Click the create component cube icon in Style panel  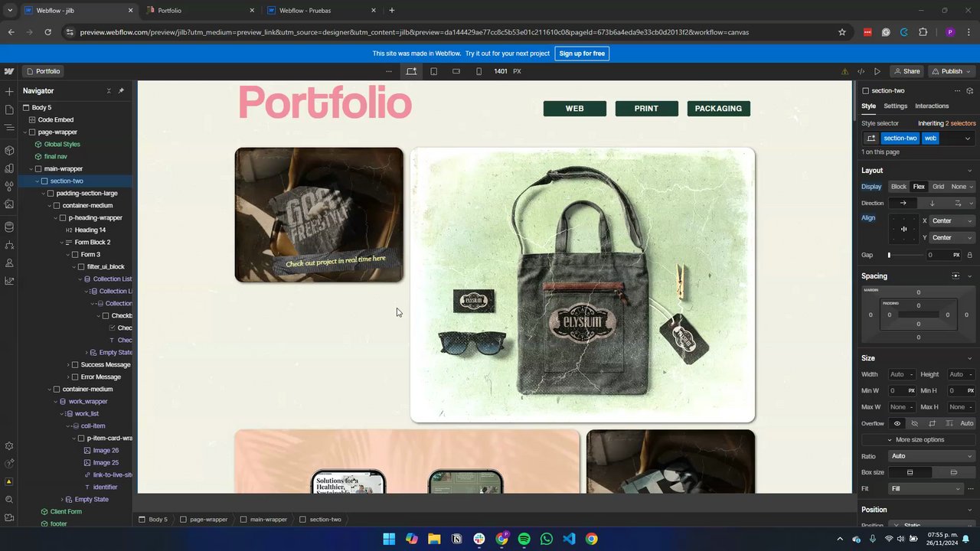(x=970, y=90)
